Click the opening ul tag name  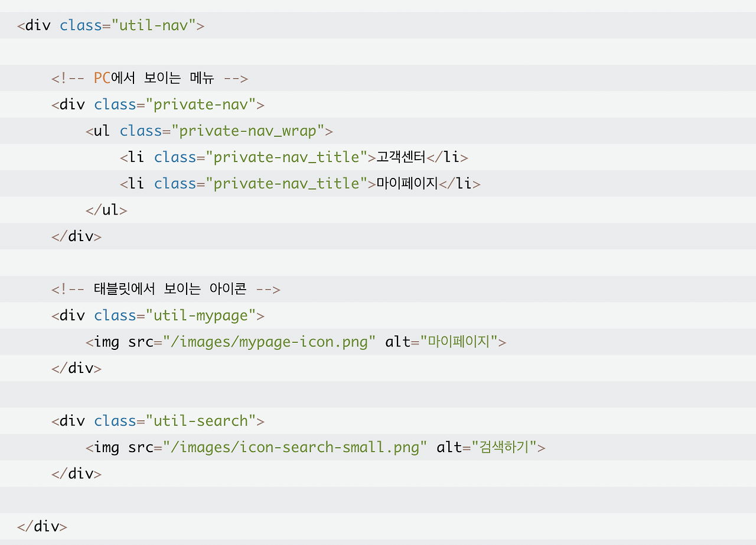tap(102, 131)
